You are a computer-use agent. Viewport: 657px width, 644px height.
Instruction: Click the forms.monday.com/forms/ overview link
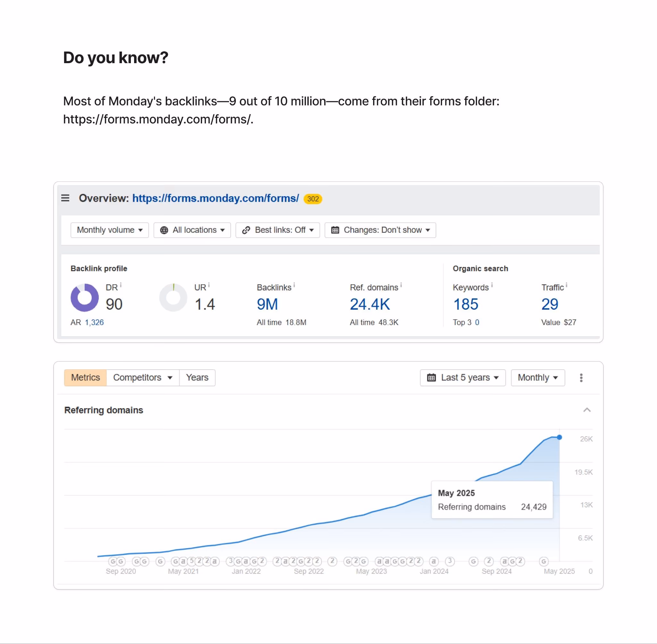coord(216,198)
